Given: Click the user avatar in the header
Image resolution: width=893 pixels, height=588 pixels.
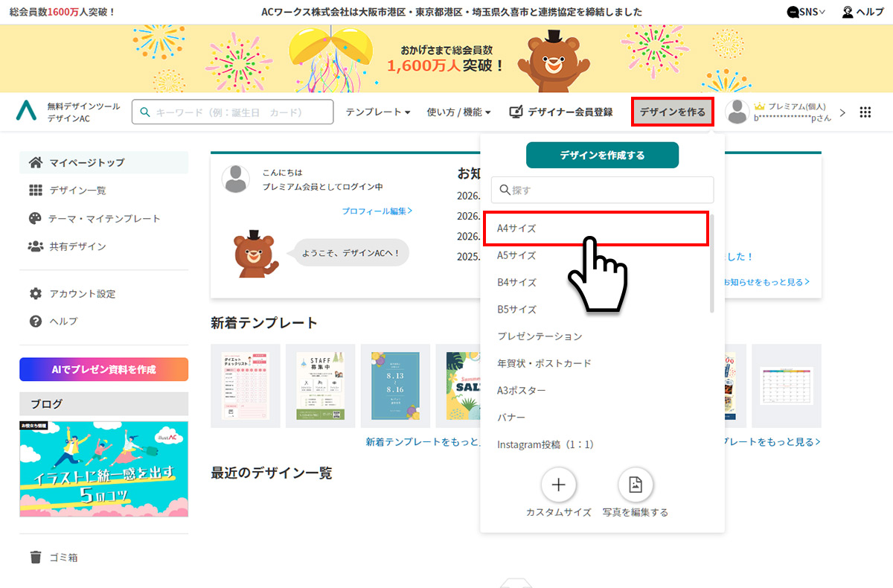Looking at the screenshot, I should tap(737, 112).
